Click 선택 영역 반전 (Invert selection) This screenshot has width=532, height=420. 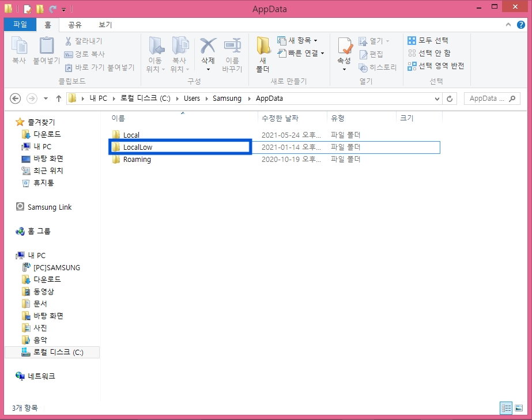[x=436, y=66]
